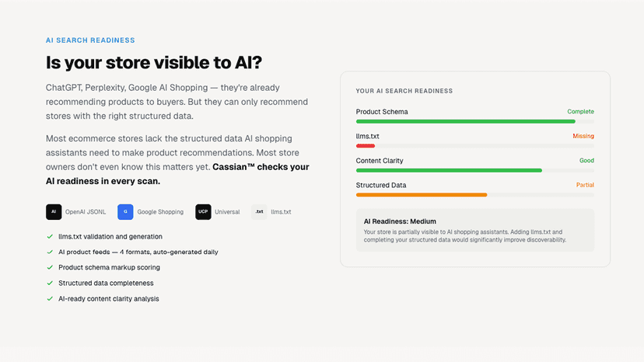644x362 pixels.
Task: Click 'Product schema markup scoring' text
Action: click(x=109, y=267)
